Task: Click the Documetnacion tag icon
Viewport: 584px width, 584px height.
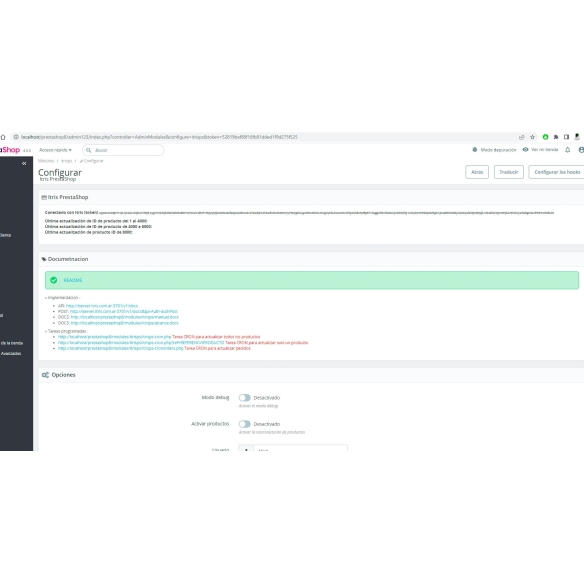Action: click(x=44, y=259)
